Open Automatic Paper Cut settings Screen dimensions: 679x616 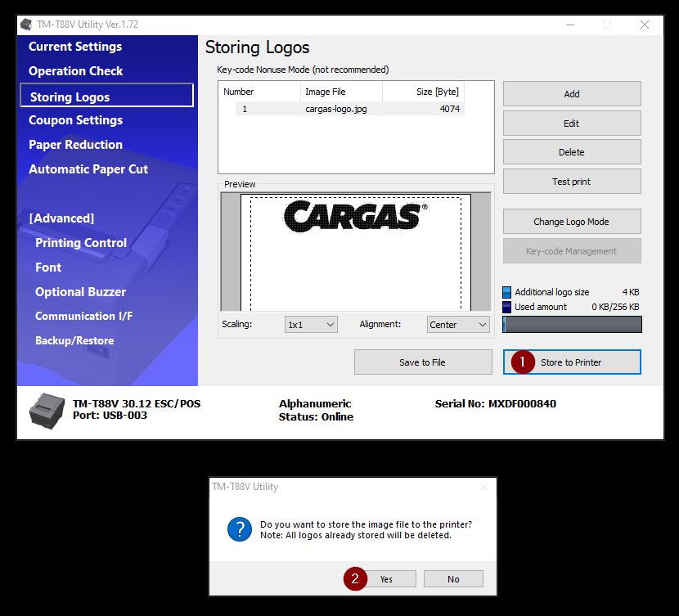88,169
